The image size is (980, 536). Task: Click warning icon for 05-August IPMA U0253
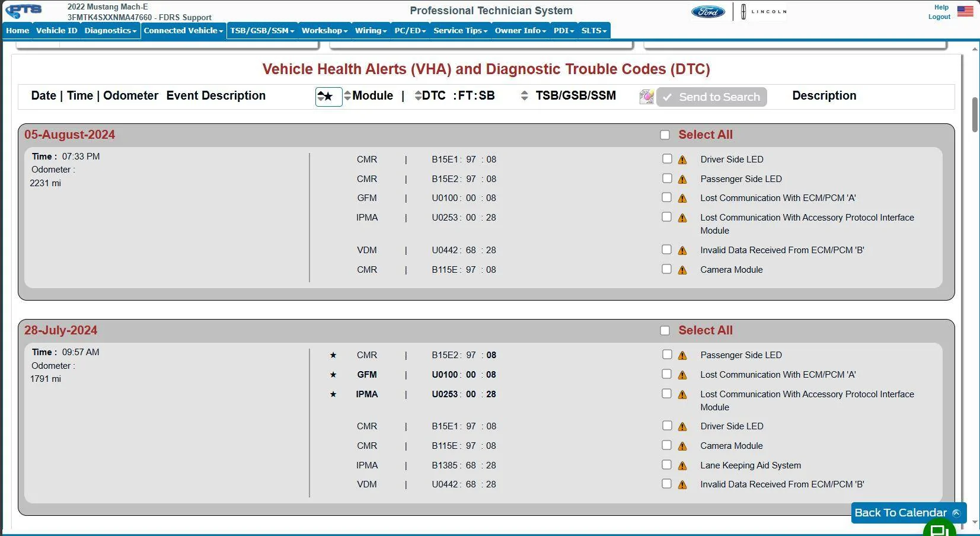pos(682,218)
